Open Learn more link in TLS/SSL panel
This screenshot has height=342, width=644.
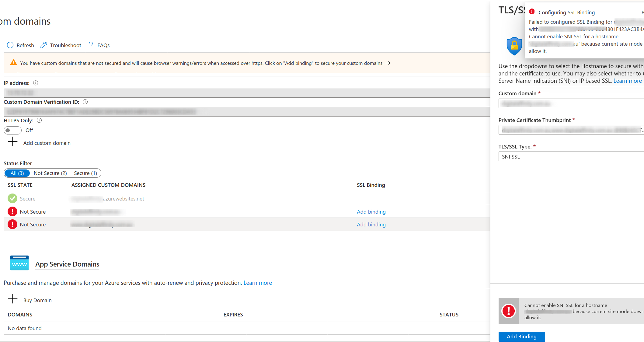(x=628, y=81)
